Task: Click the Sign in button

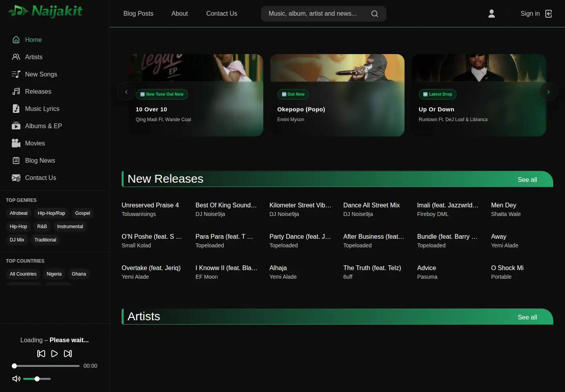Action: (x=536, y=14)
